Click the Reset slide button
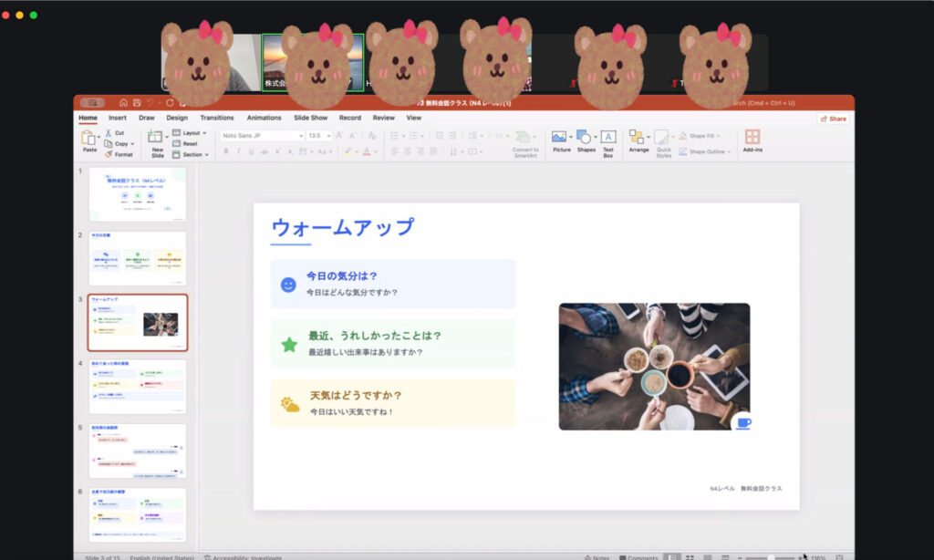Screen dimensions: 934x560 pos(189,143)
